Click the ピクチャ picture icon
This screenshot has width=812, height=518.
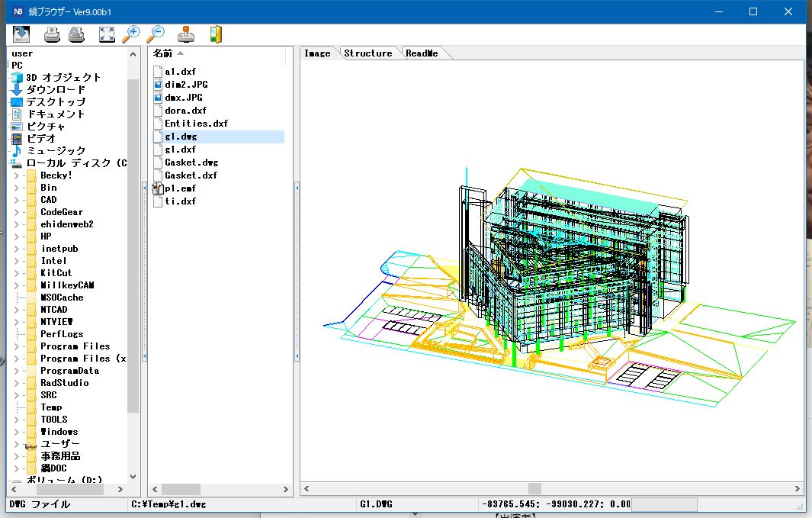tap(17, 127)
